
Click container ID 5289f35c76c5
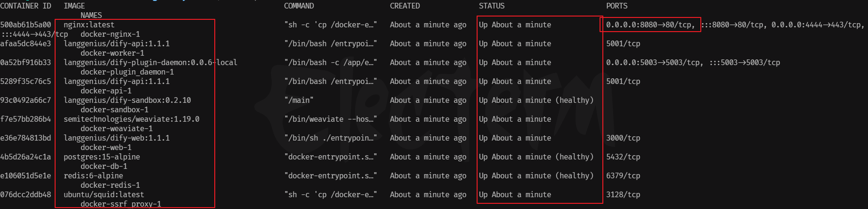pyautogui.click(x=25, y=82)
